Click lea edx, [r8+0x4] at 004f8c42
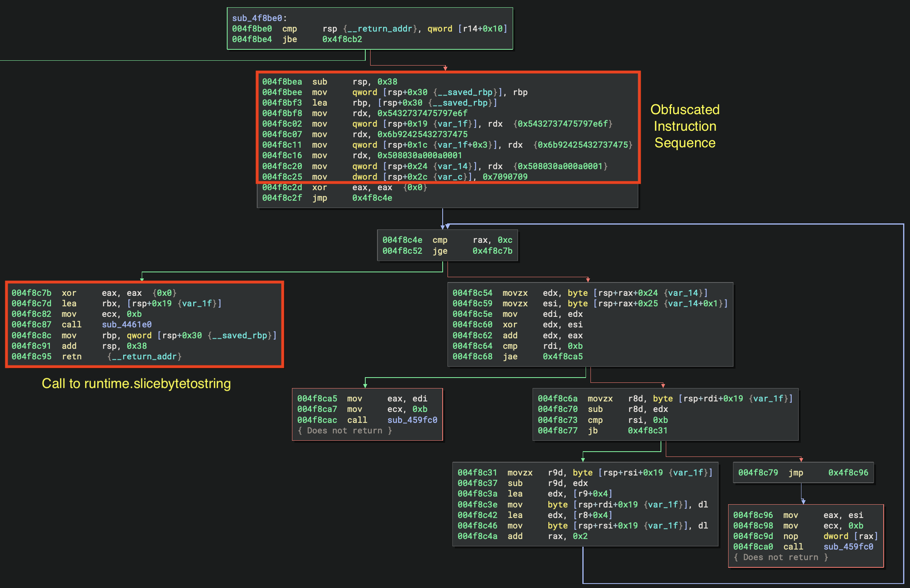Image resolution: width=910 pixels, height=588 pixels. pos(535,515)
